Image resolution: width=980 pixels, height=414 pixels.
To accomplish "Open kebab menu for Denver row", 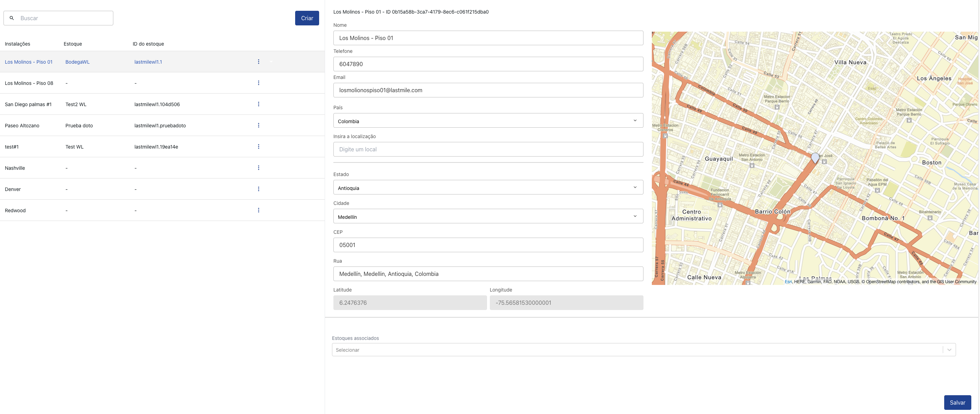I will click(259, 189).
